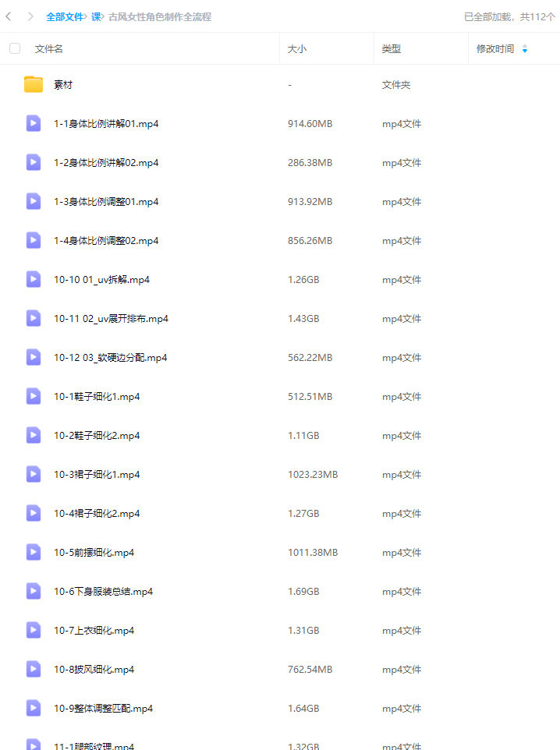Screen dimensions: 560x750
Task: Click video icon for 10-6下身服装总结.mp4
Action: click(34, 591)
